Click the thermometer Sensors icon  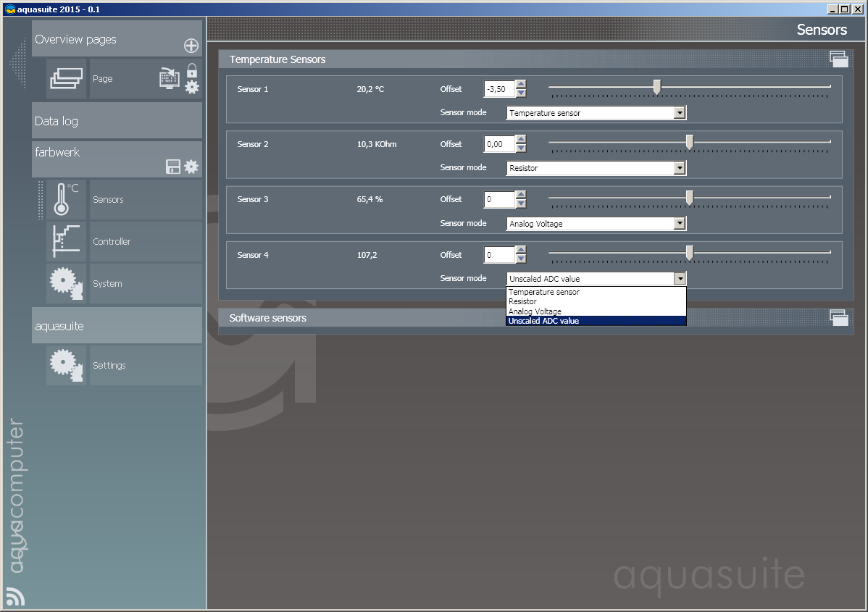coord(67,199)
